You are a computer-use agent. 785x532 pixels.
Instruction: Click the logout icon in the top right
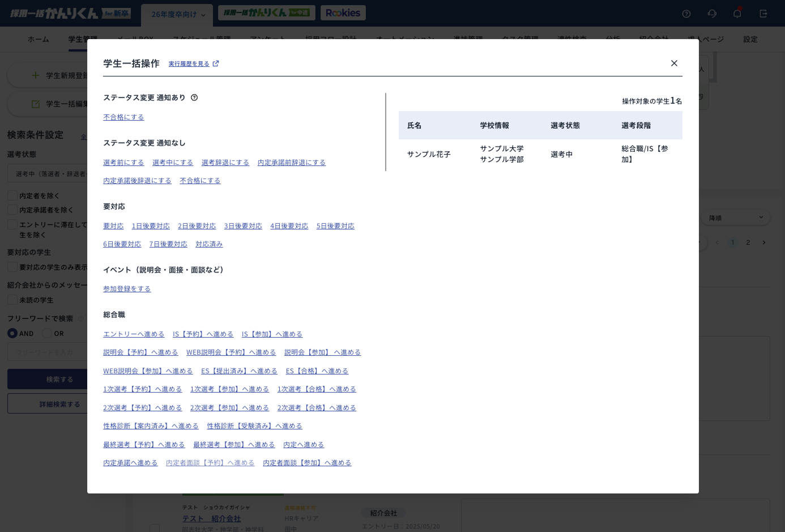tap(763, 14)
